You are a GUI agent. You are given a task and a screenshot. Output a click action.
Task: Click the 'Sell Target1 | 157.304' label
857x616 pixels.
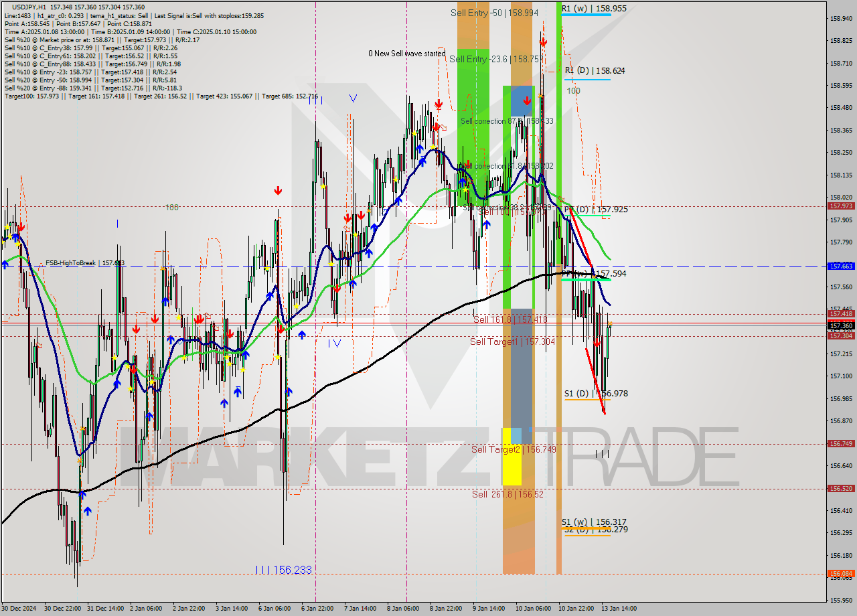[x=512, y=341]
